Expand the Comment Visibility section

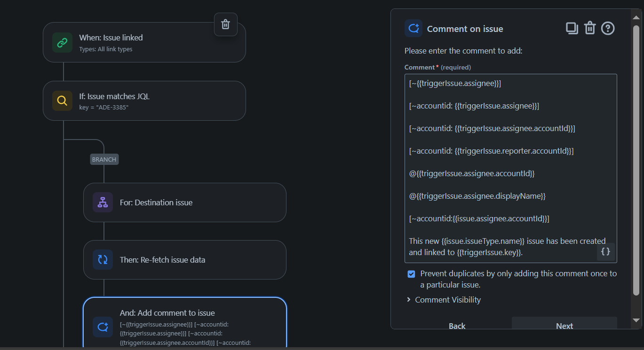[x=444, y=300]
